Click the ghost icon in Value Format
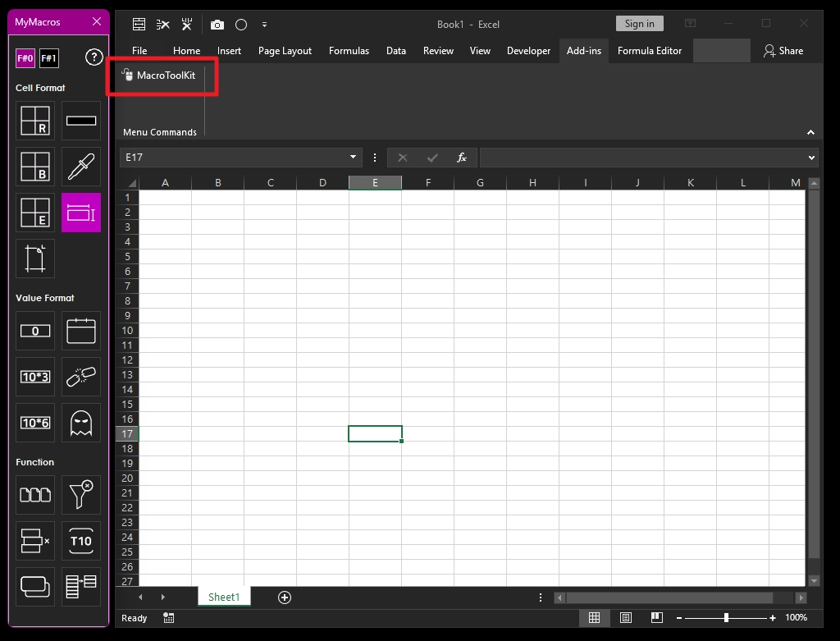This screenshot has width=840, height=641. point(81,423)
